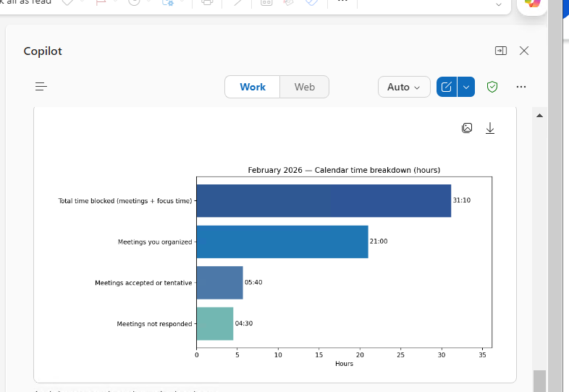Click the '21:00' value label
The height and width of the screenshot is (392, 569).
(x=379, y=241)
